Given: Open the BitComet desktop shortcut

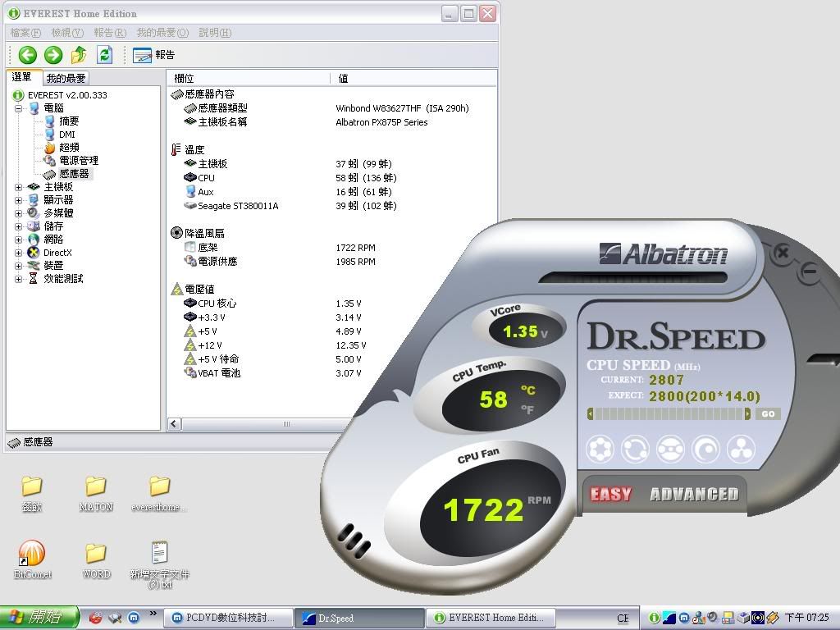Looking at the screenshot, I should pos(32,559).
